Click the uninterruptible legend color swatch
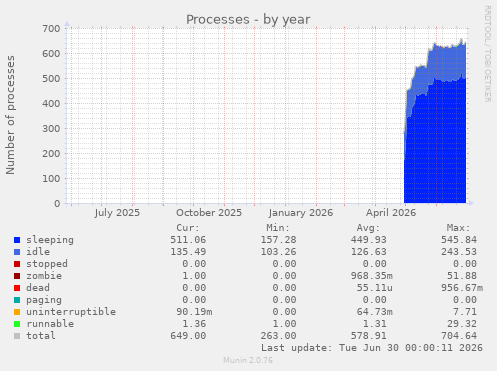This screenshot has height=371, width=497. coord(17,312)
